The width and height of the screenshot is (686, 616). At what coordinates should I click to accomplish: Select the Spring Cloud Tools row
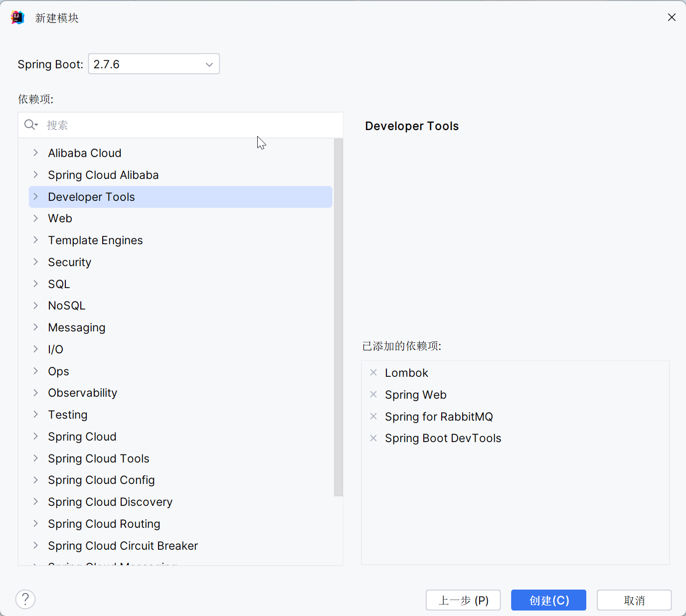180,459
